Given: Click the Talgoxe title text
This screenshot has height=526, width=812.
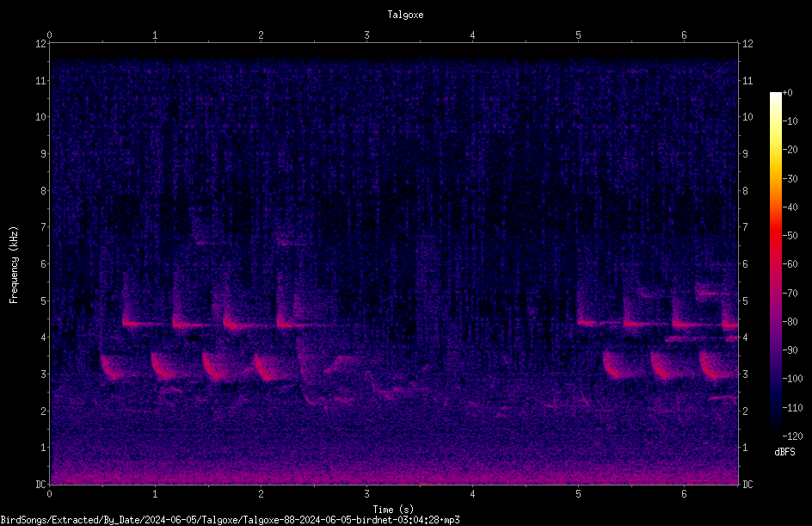Looking at the screenshot, I should [x=405, y=15].
